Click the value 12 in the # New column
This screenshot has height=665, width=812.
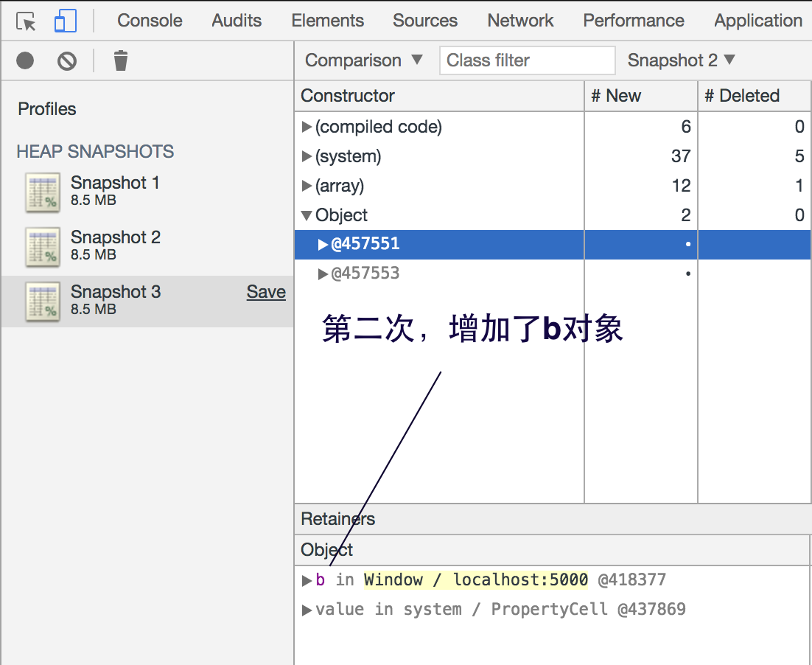(x=681, y=186)
